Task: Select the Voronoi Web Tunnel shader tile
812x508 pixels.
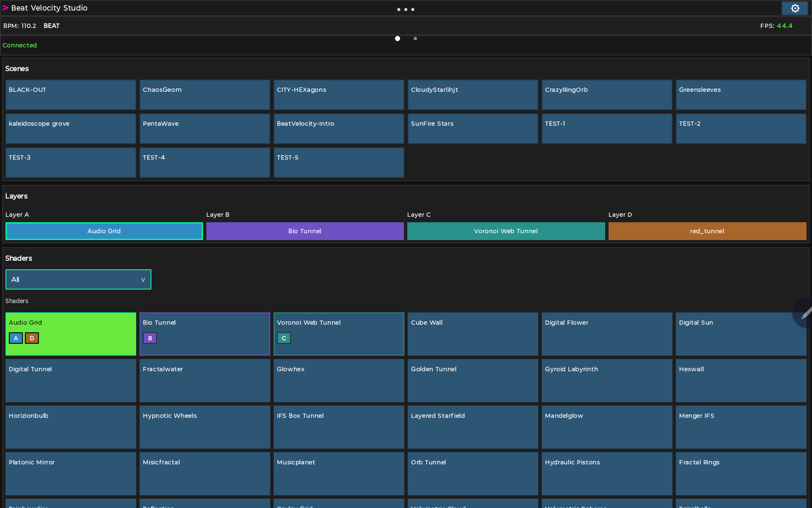Action: [x=339, y=334]
